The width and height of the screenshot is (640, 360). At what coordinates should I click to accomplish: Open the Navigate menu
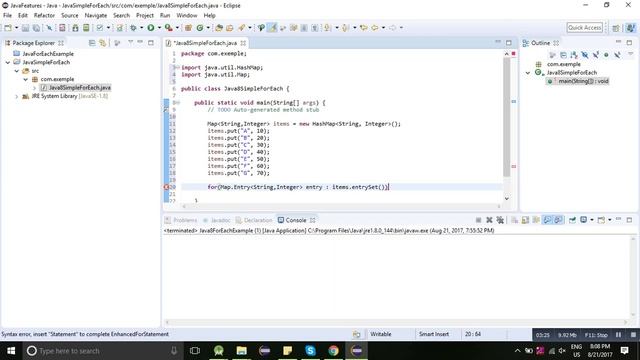coord(96,16)
